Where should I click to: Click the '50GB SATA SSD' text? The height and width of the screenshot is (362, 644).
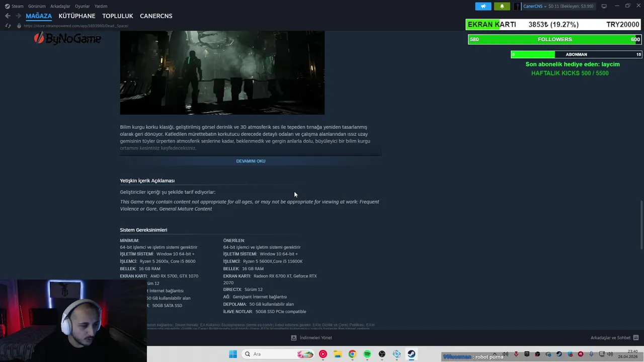pyautogui.click(x=167, y=306)
